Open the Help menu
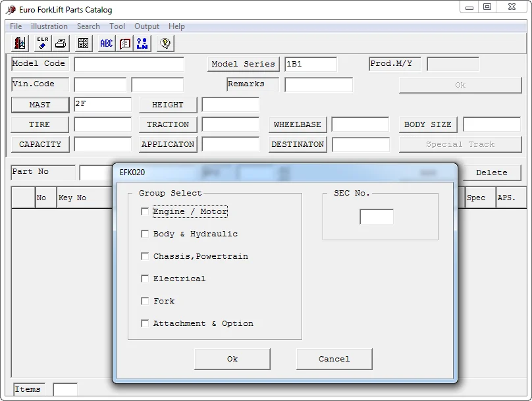 click(x=176, y=26)
